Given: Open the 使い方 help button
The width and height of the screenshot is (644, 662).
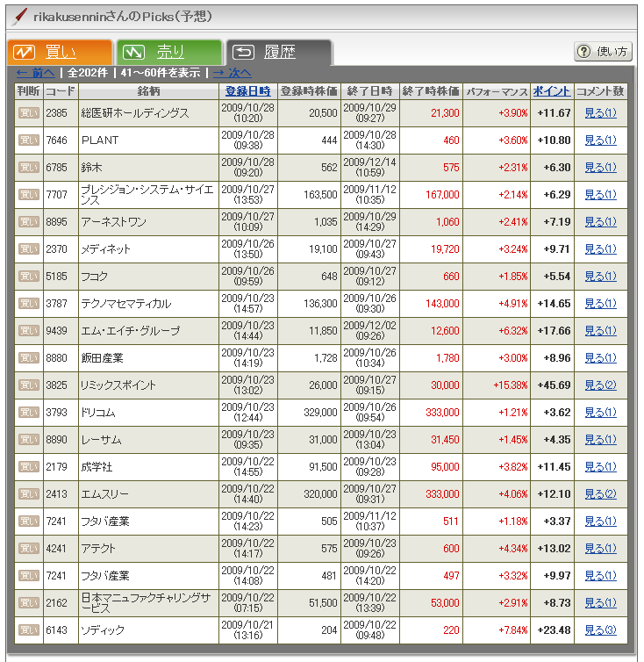Looking at the screenshot, I should 603,52.
